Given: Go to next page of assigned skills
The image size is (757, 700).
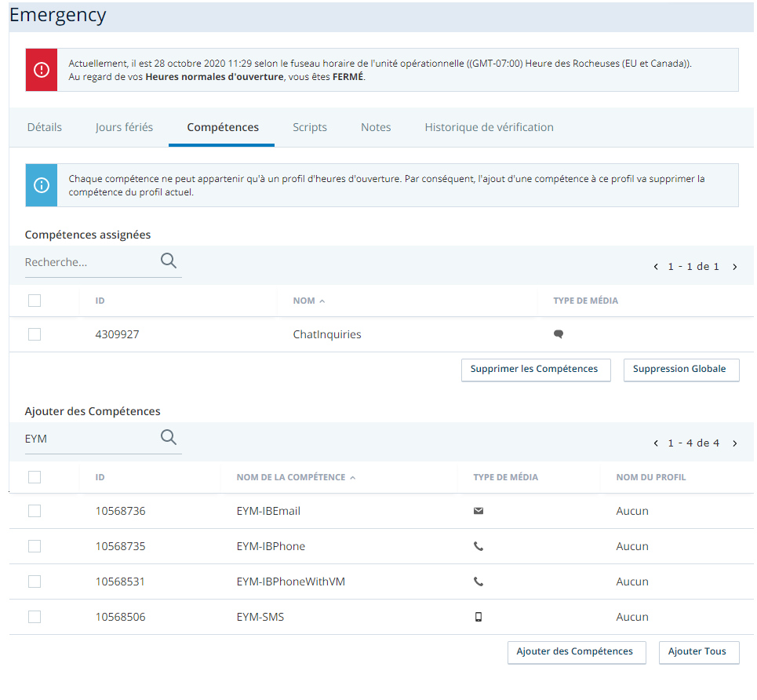Looking at the screenshot, I should pyautogui.click(x=735, y=267).
